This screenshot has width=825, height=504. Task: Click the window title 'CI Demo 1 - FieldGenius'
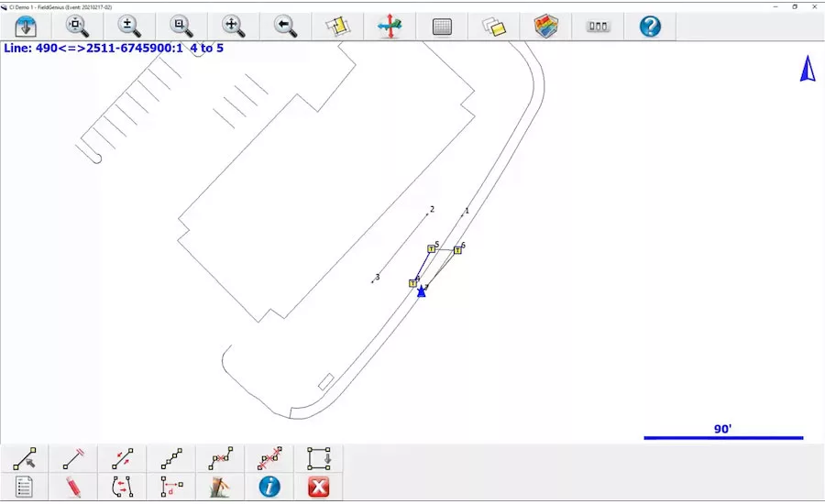point(60,6)
